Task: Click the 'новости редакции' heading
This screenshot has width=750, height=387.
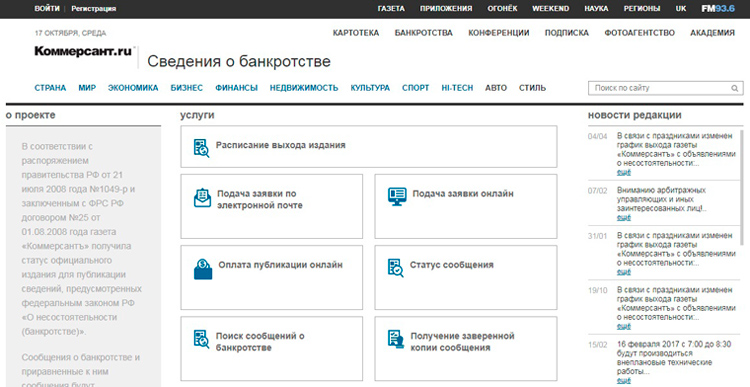Action: point(635,115)
